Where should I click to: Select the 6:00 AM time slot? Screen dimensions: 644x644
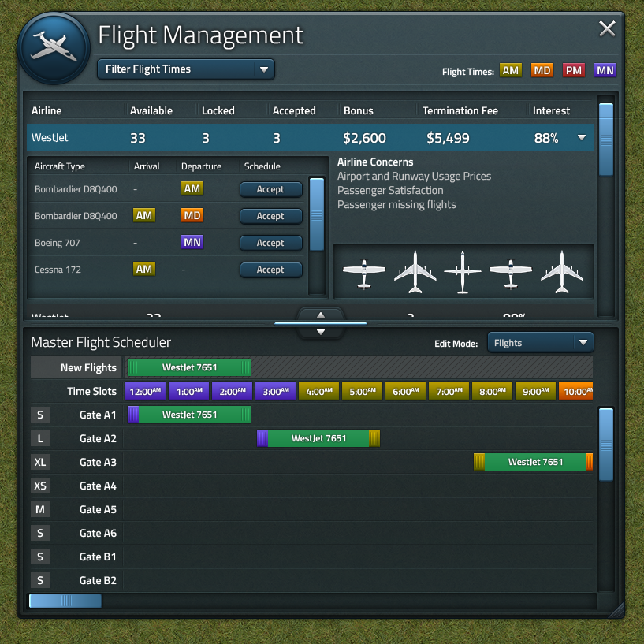point(406,392)
